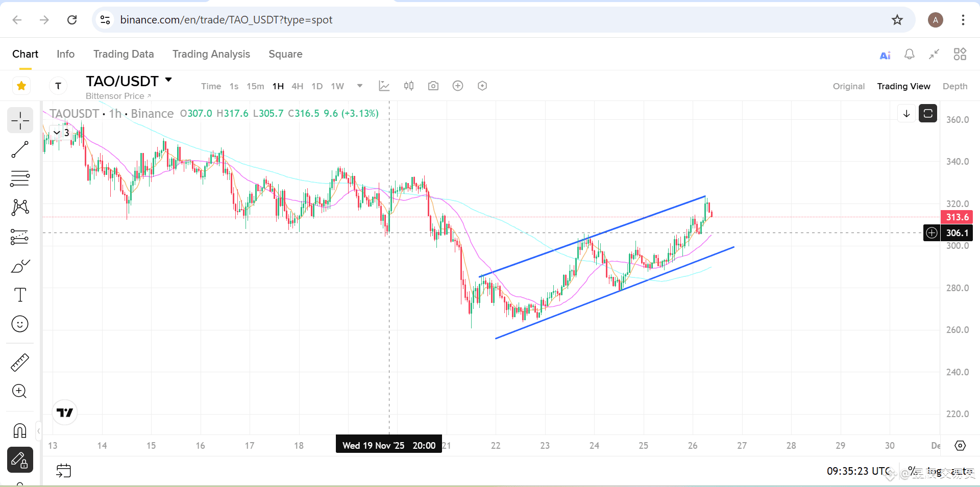Image resolution: width=980 pixels, height=487 pixels.
Task: Open the Chart tab
Action: [25, 54]
